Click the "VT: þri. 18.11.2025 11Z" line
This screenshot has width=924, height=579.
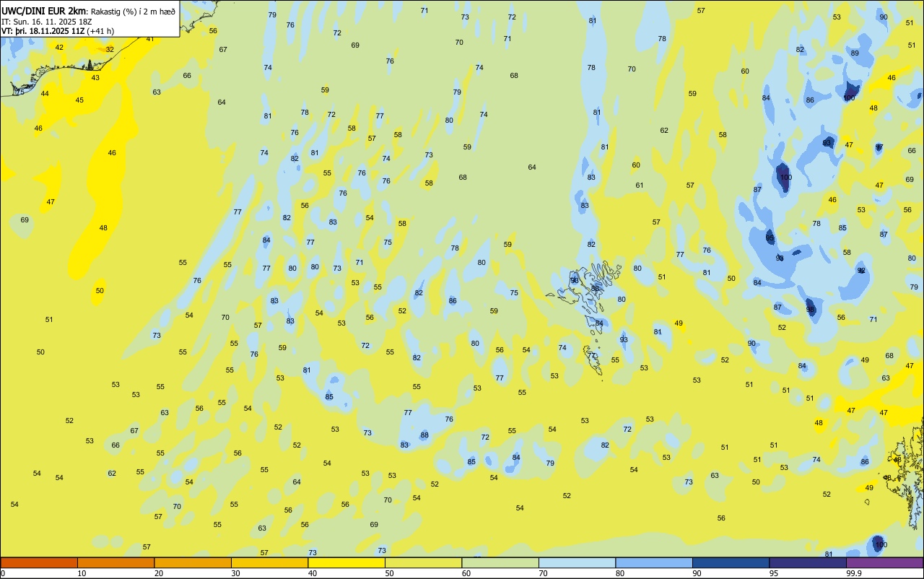(43, 31)
